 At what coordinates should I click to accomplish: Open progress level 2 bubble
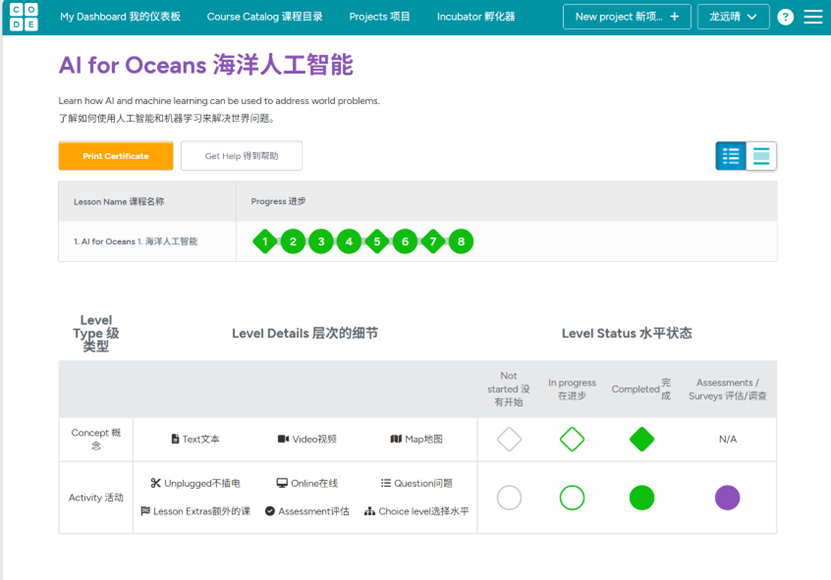click(x=293, y=242)
